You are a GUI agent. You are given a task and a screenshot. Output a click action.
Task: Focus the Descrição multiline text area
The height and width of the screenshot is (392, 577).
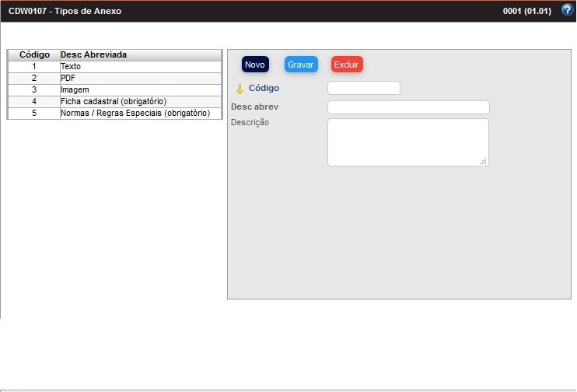tap(407, 142)
